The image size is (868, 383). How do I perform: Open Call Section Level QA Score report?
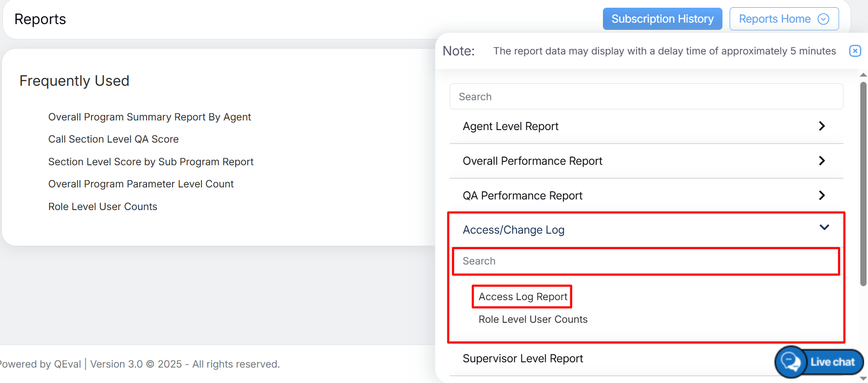113,139
